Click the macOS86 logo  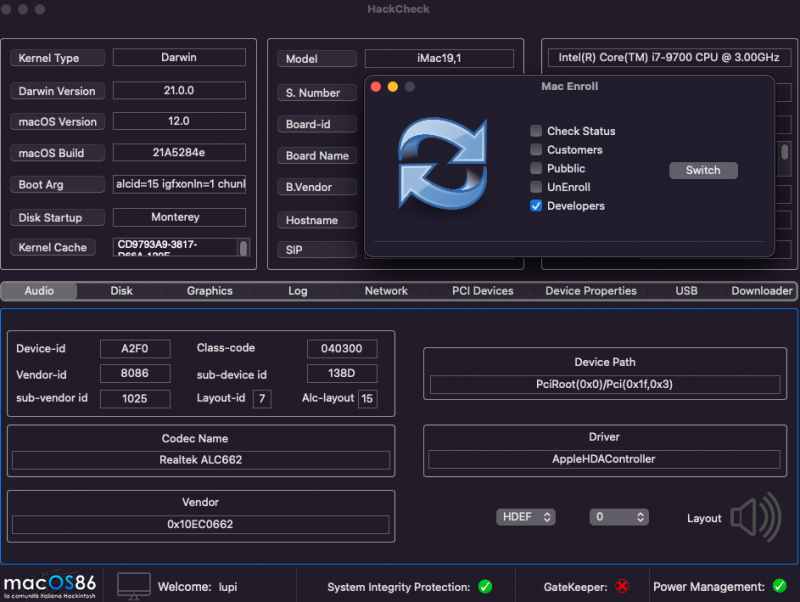click(50, 585)
